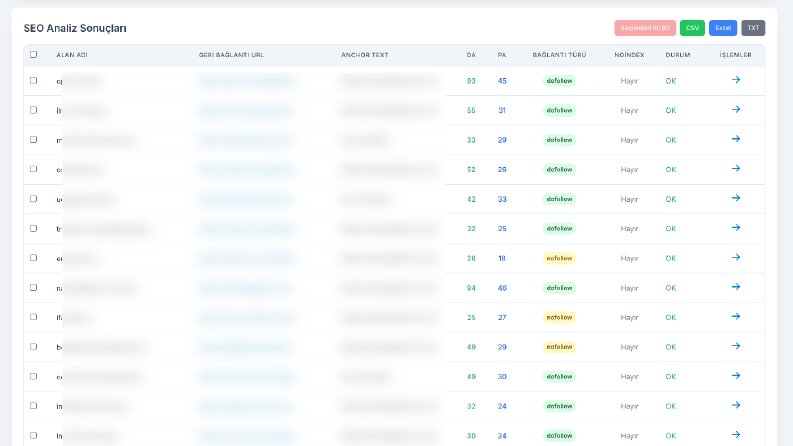This screenshot has height=446, width=793.
Task: Check the box for the DA 55 row
Action: (x=33, y=110)
